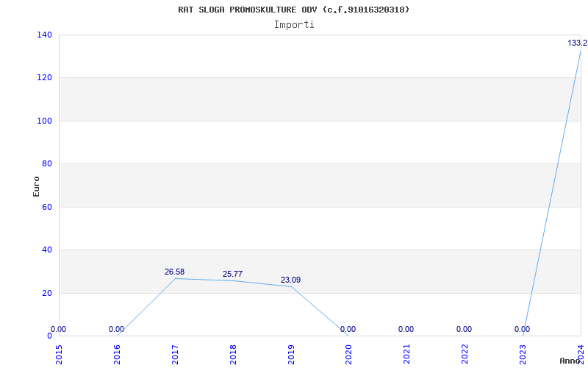
Task: Select the 2023 x-axis year label
Action: point(523,354)
